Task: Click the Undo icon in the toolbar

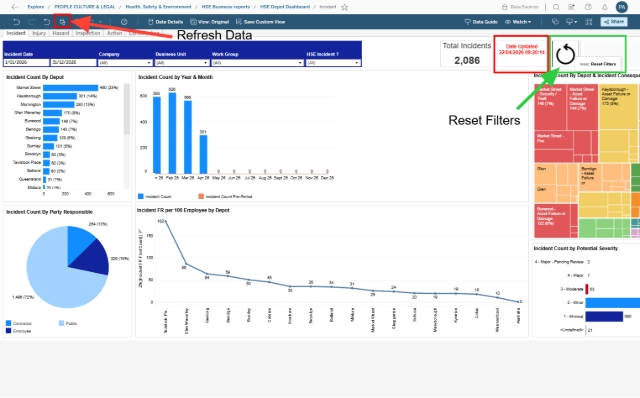Action: click(16, 22)
